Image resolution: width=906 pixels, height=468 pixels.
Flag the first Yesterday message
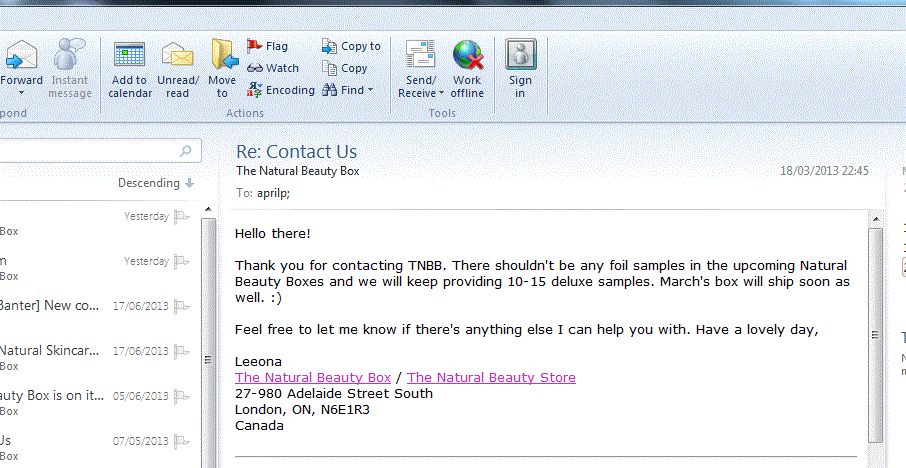[182, 217]
